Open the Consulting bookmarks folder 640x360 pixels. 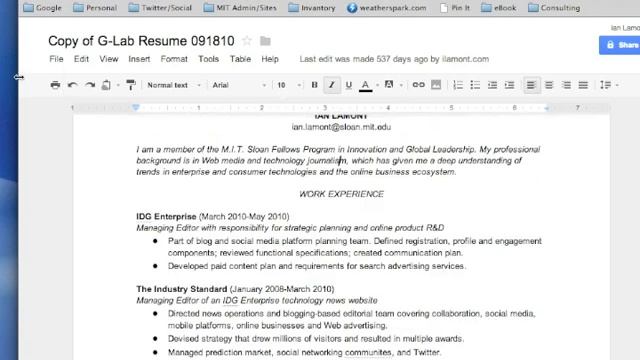coord(554,7)
